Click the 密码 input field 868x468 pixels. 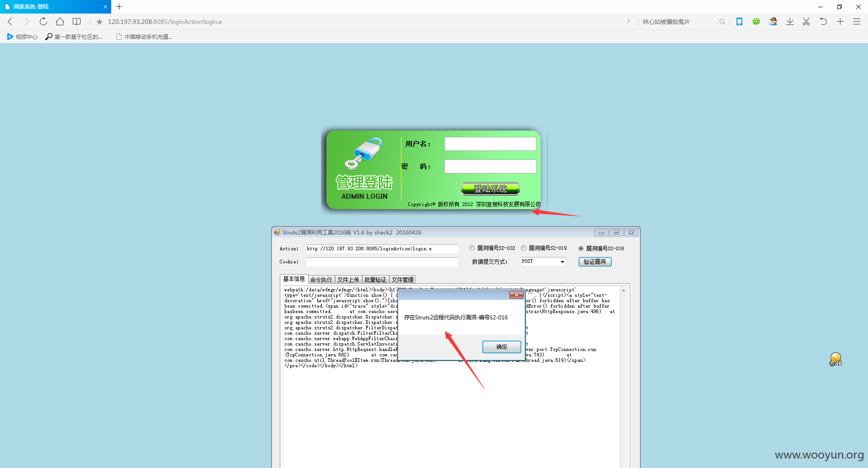[x=491, y=167]
